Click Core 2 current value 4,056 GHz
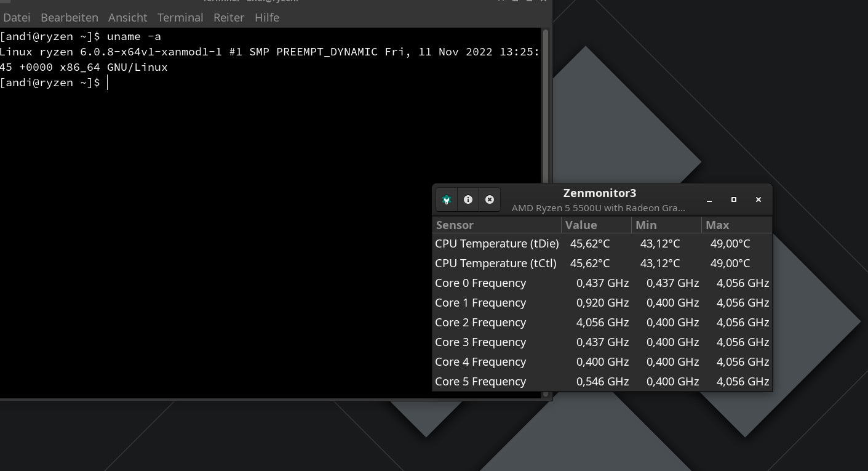This screenshot has width=868, height=471. coord(603,323)
